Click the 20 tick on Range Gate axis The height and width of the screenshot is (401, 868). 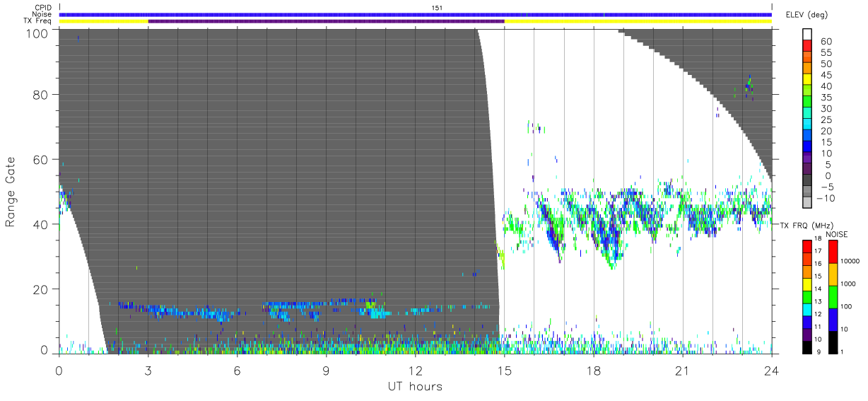(x=39, y=289)
